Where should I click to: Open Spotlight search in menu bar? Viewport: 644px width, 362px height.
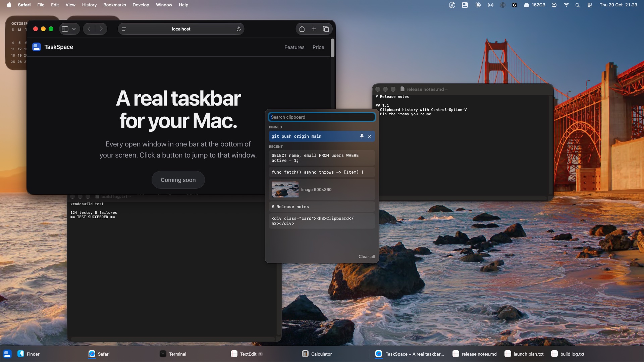tap(578, 5)
